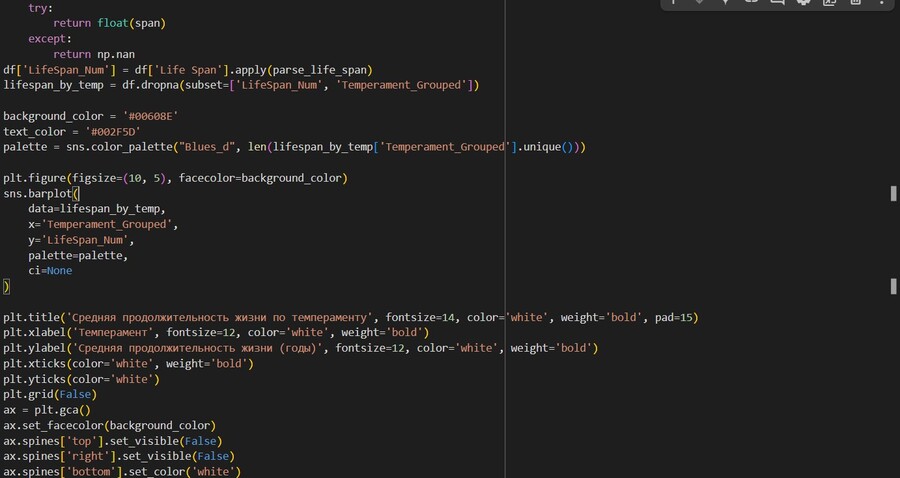Screen dimensions: 900x478
Task: Click the plt.title Russian title string
Action: [219, 318]
